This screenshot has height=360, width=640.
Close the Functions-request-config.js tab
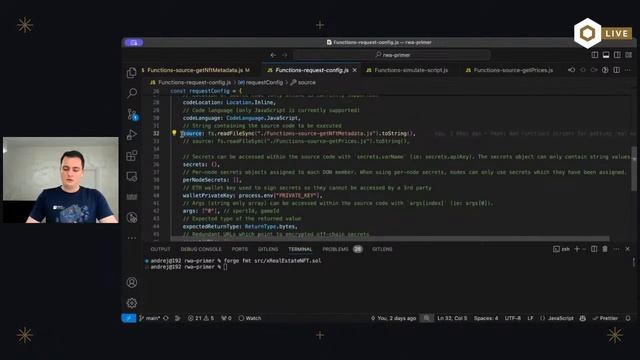[x=355, y=70]
